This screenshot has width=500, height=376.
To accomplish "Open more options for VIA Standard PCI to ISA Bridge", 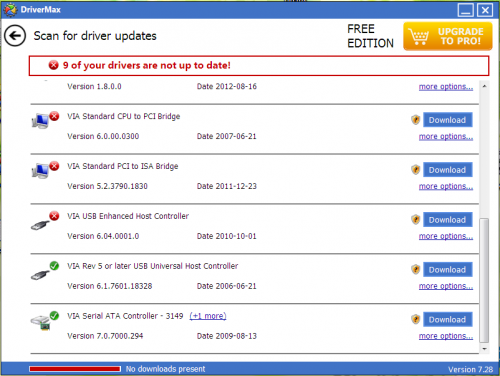I will (446, 186).
